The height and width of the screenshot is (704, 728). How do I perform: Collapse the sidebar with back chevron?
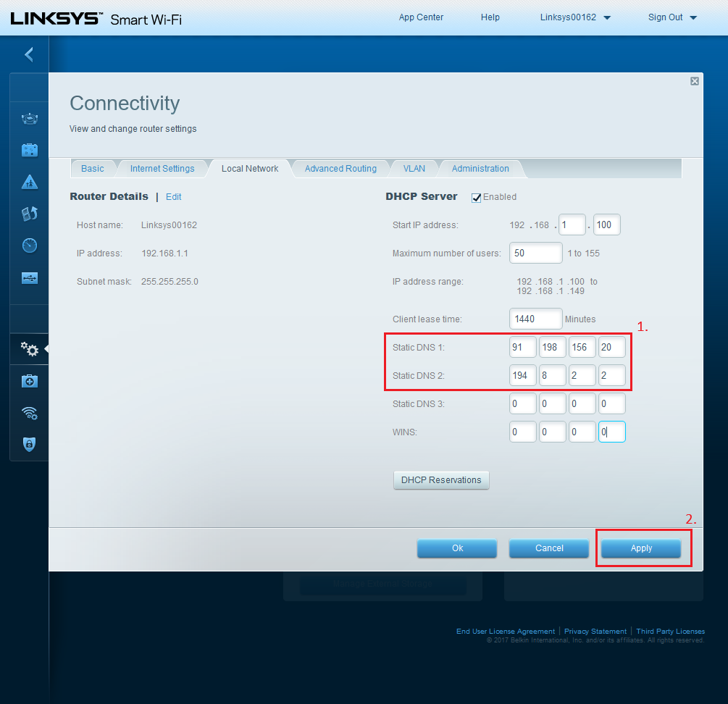click(29, 54)
